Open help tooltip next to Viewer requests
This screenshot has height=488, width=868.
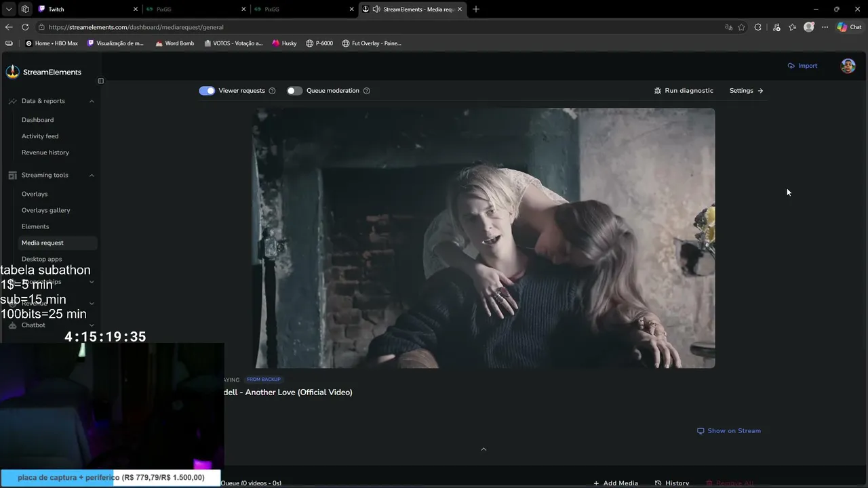[272, 91]
